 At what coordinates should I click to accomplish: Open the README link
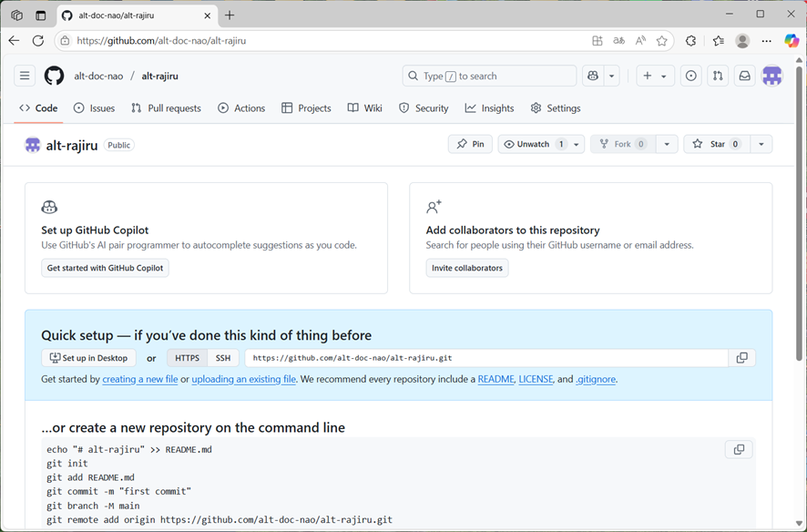pos(496,379)
